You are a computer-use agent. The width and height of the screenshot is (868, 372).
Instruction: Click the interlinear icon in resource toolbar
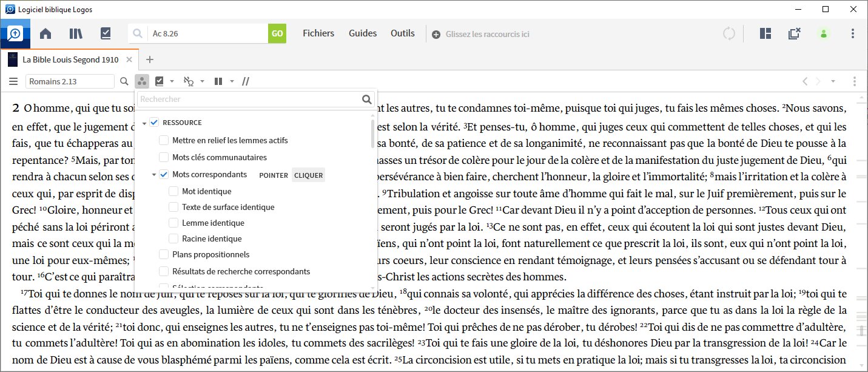click(x=189, y=81)
